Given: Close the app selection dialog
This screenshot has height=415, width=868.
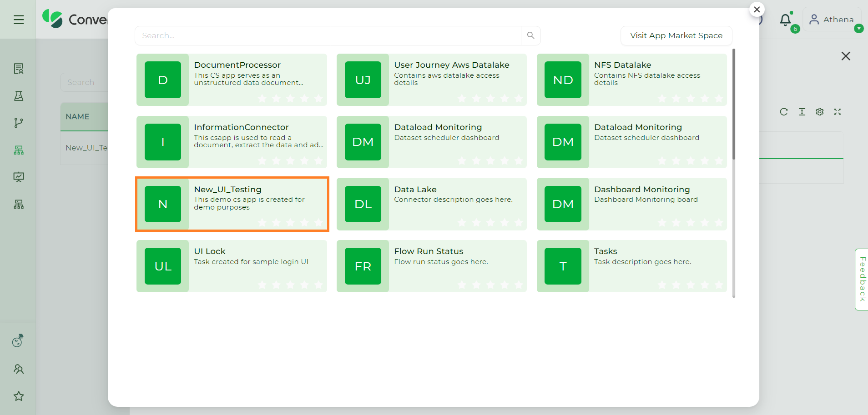Looking at the screenshot, I should pyautogui.click(x=757, y=10).
